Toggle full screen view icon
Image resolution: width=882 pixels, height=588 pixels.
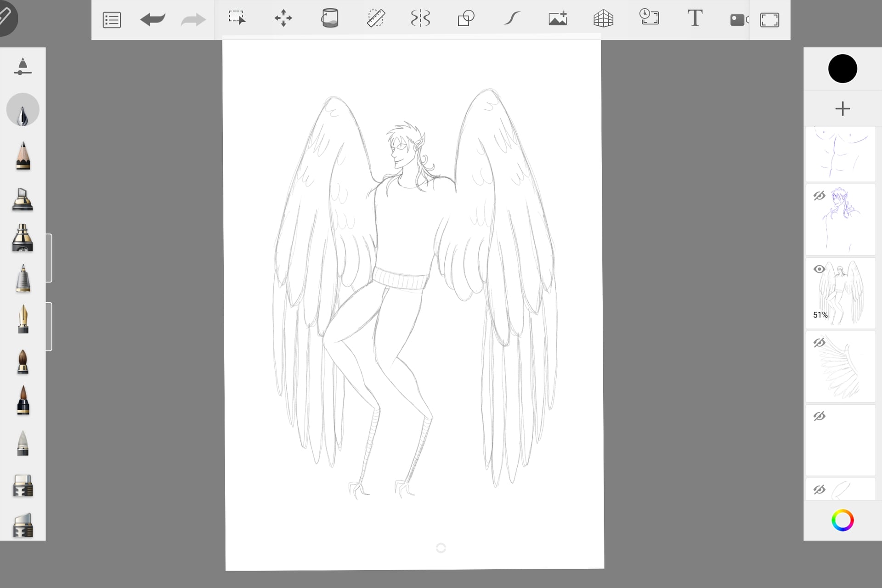coord(769,20)
